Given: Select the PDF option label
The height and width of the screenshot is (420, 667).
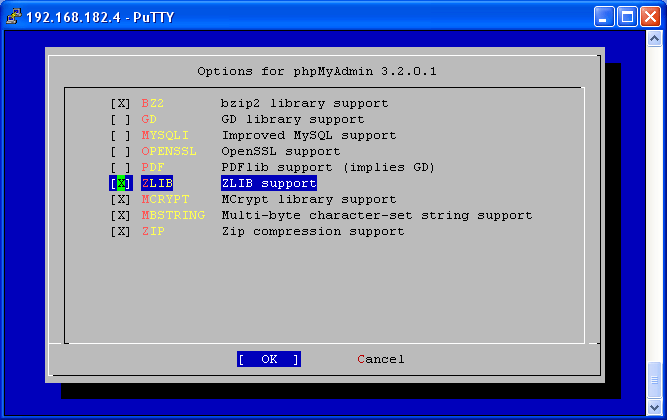Looking at the screenshot, I should click(x=153, y=167).
